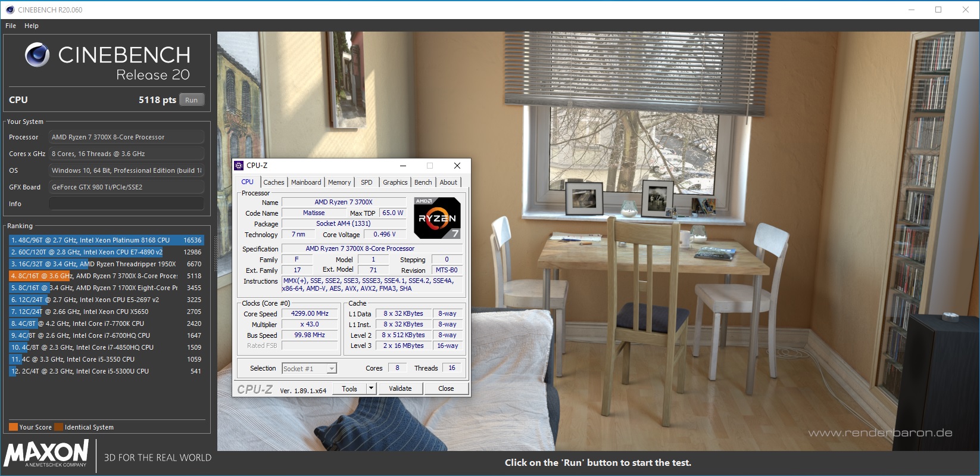Open the Help menu in Cinebench
980x476 pixels.
coord(32,26)
